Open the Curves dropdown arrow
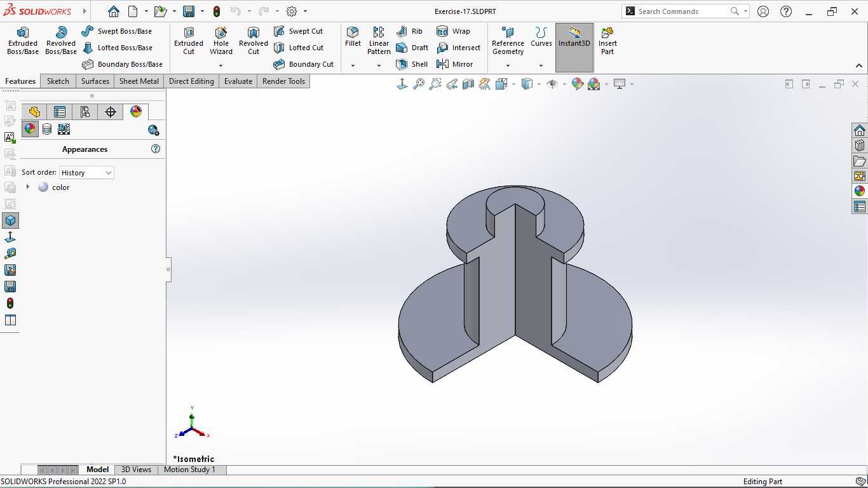The image size is (868, 488). pyautogui.click(x=541, y=65)
